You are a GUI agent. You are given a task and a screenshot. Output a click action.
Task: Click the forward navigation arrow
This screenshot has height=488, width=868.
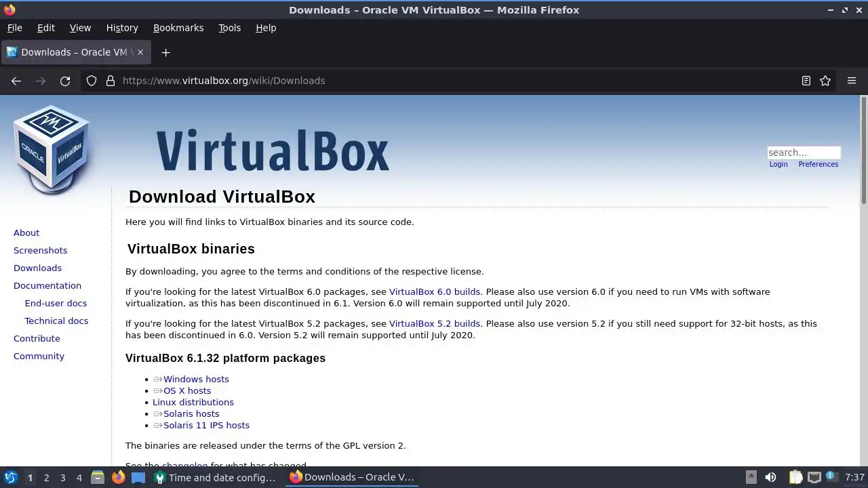pos(41,81)
